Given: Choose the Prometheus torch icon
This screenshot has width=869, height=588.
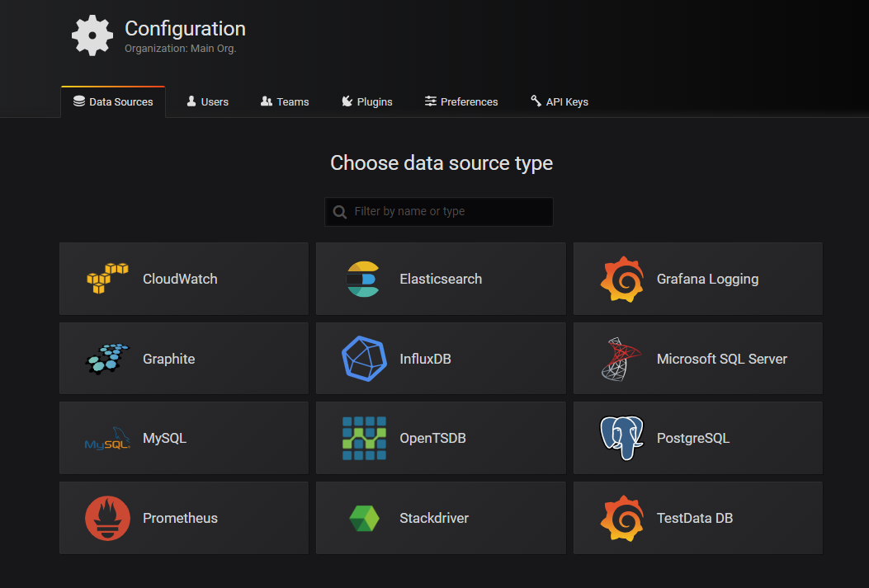Looking at the screenshot, I should [x=107, y=519].
